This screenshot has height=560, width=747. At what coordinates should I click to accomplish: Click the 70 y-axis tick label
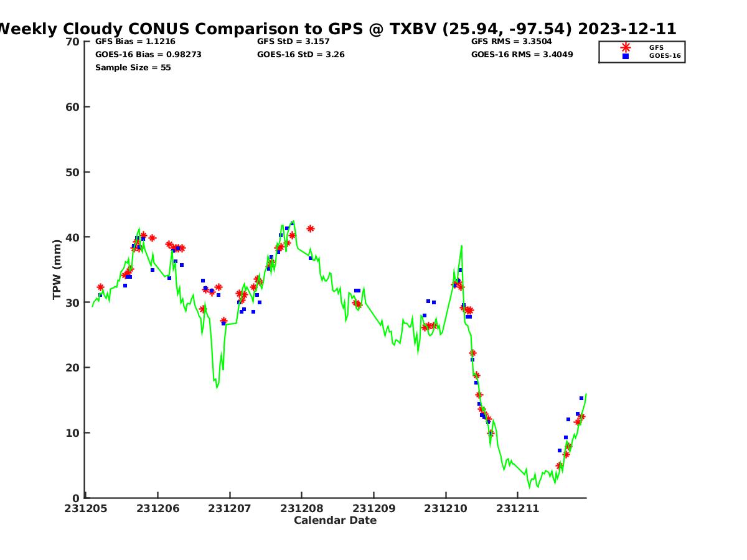click(73, 42)
